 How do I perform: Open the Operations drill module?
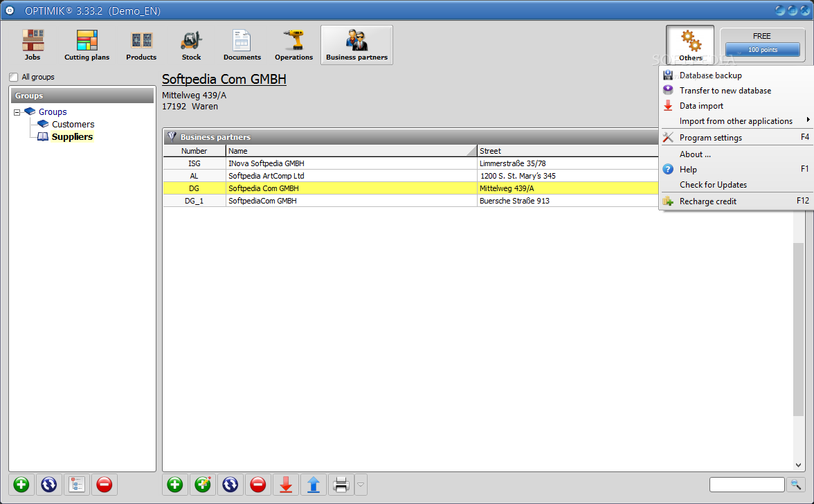293,45
